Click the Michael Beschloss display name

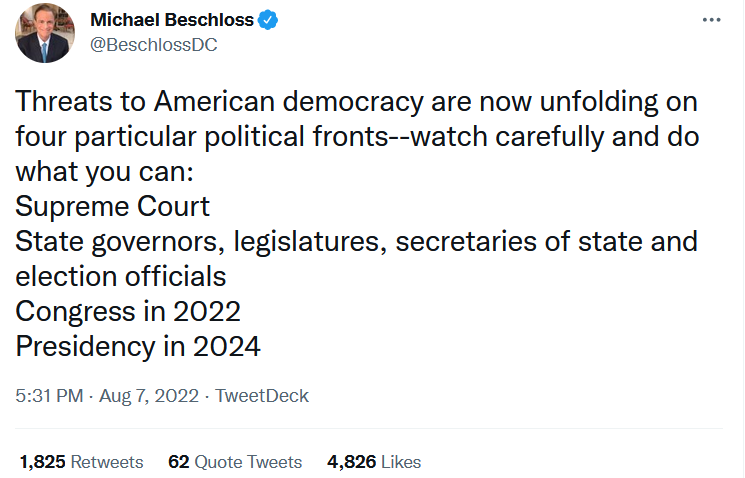pos(170,20)
